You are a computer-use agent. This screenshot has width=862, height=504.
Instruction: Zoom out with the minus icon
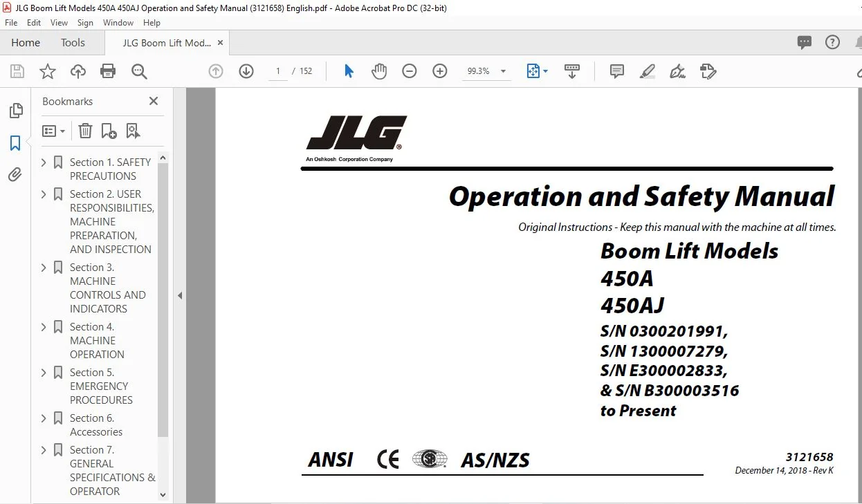click(x=410, y=71)
